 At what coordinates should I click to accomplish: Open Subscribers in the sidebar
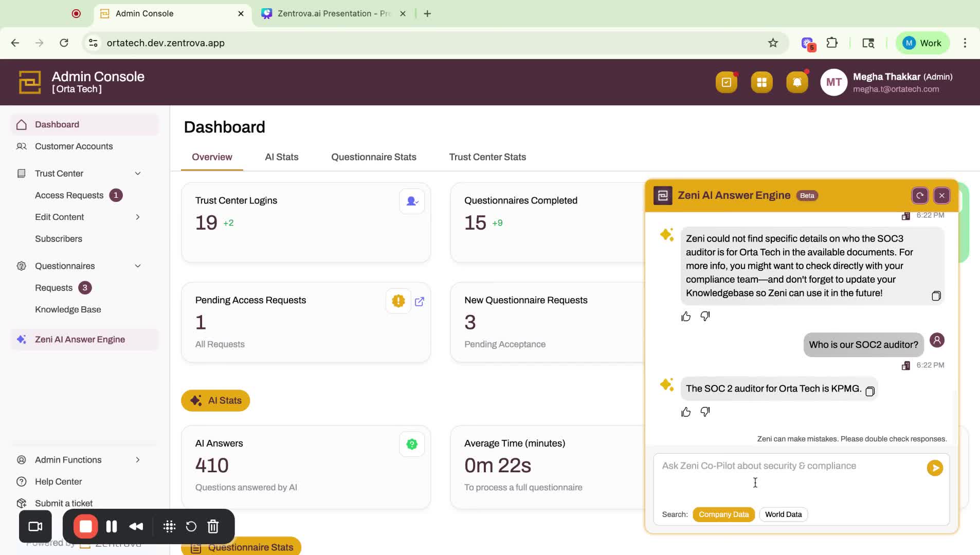coord(59,239)
